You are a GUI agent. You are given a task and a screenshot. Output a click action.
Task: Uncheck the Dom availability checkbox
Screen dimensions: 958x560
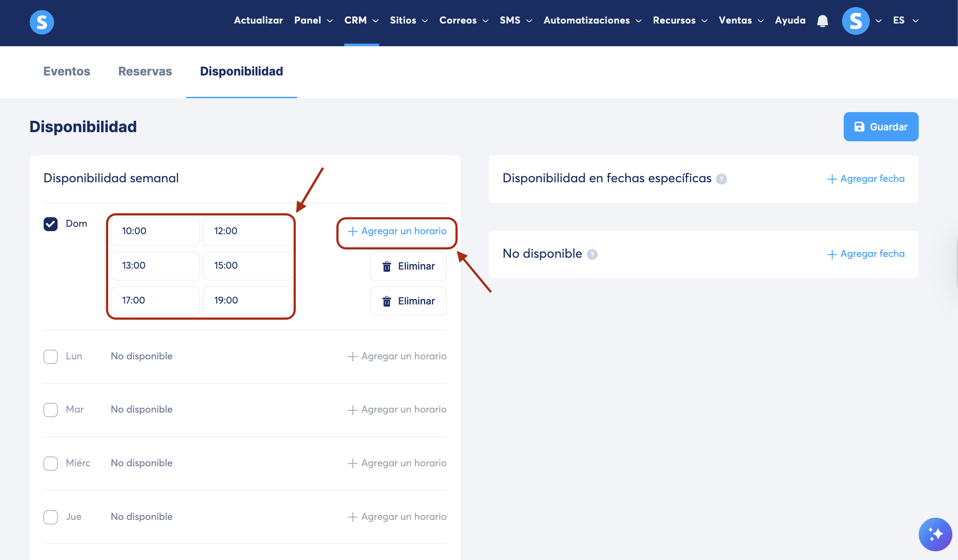point(51,224)
